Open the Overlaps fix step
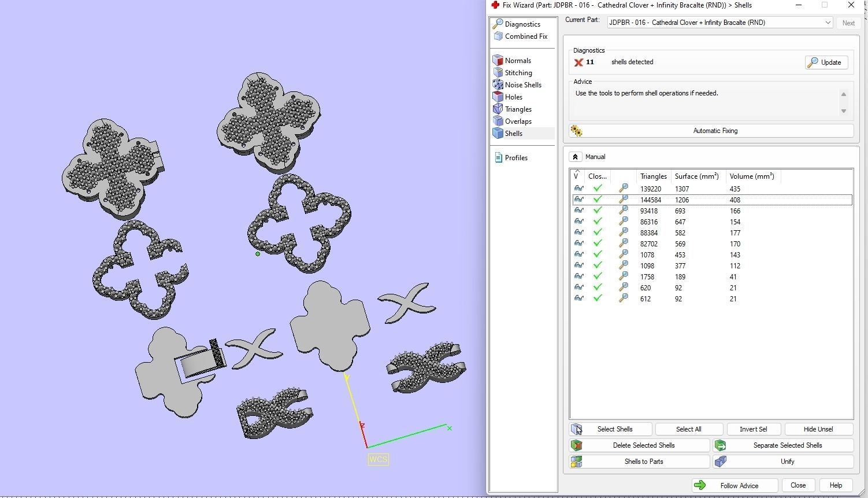This screenshot has height=498, width=868. 518,121
